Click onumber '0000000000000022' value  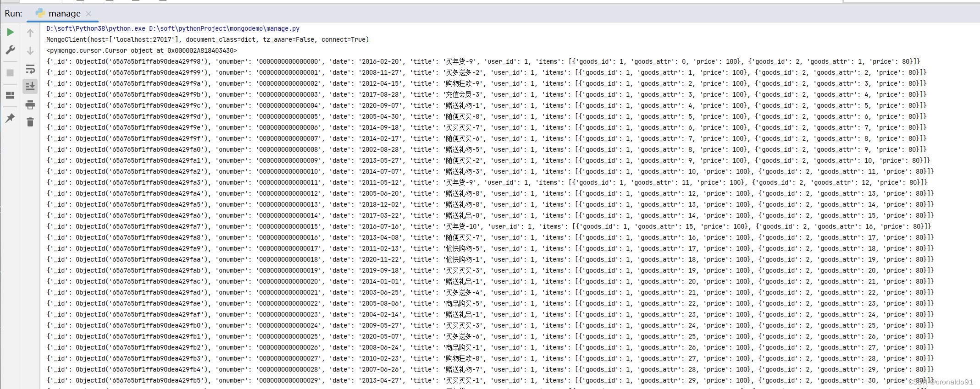pyautogui.click(x=289, y=303)
